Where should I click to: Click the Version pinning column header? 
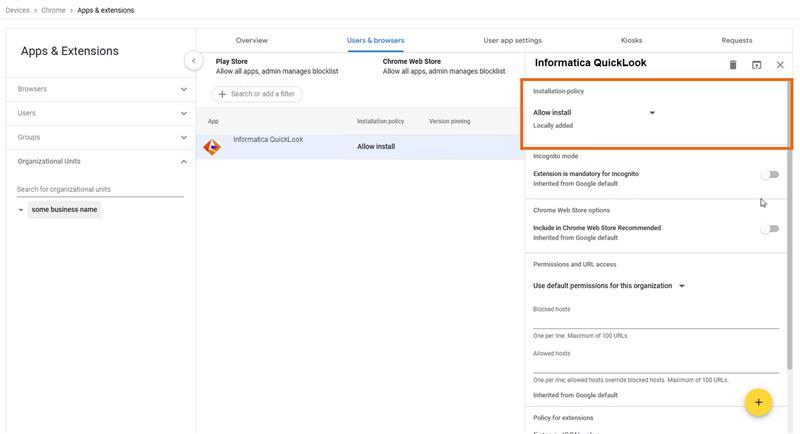pos(449,121)
